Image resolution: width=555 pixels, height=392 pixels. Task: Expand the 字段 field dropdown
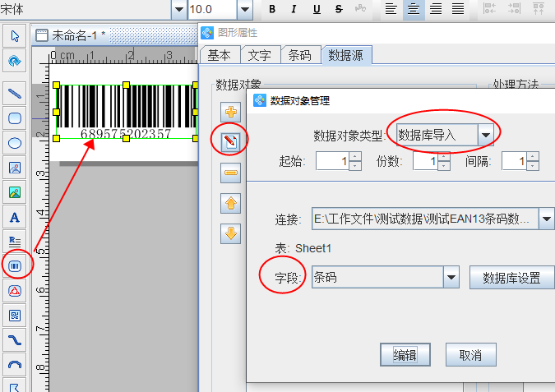[451, 278]
